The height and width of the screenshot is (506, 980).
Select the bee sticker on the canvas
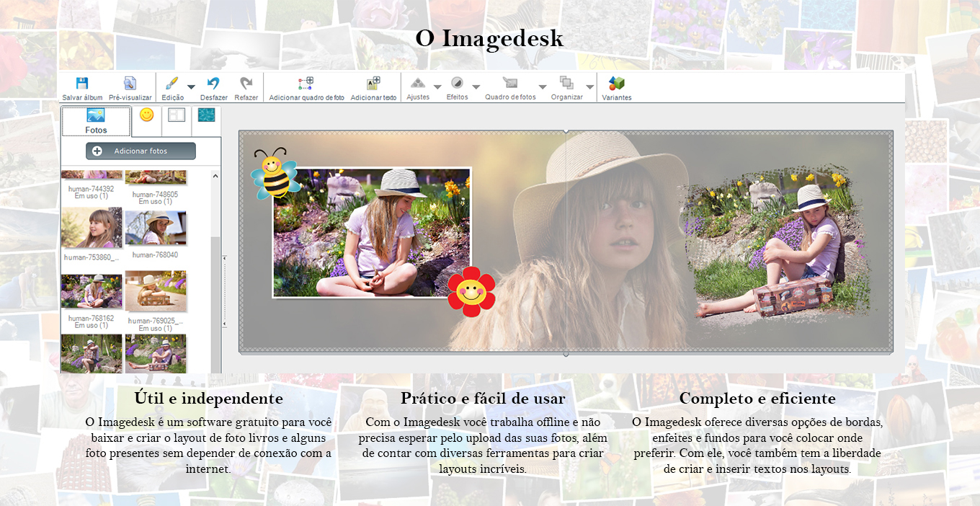[x=274, y=174]
